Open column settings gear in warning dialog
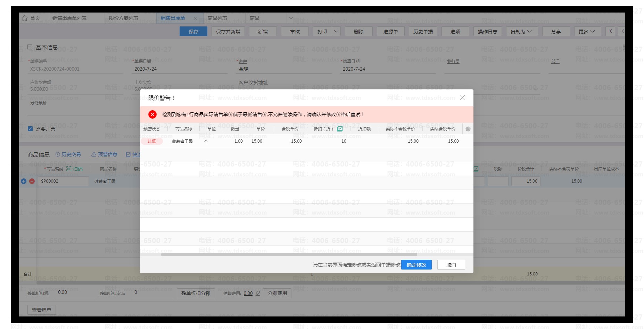This screenshot has width=644, height=329. click(x=468, y=129)
